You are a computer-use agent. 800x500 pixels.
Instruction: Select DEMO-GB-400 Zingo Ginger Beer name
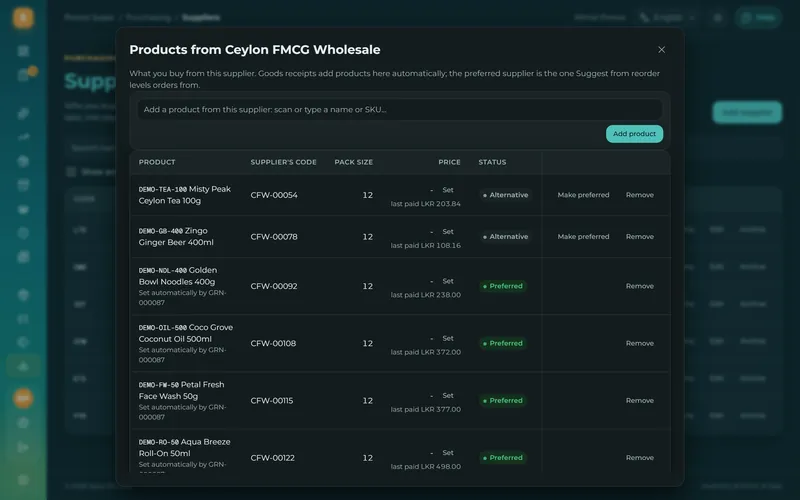coord(176,237)
